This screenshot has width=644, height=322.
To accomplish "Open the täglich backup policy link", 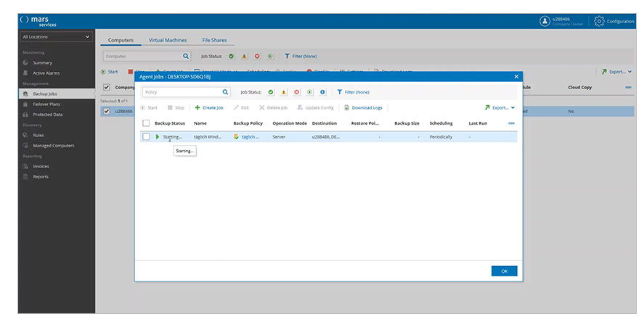I will tap(250, 136).
